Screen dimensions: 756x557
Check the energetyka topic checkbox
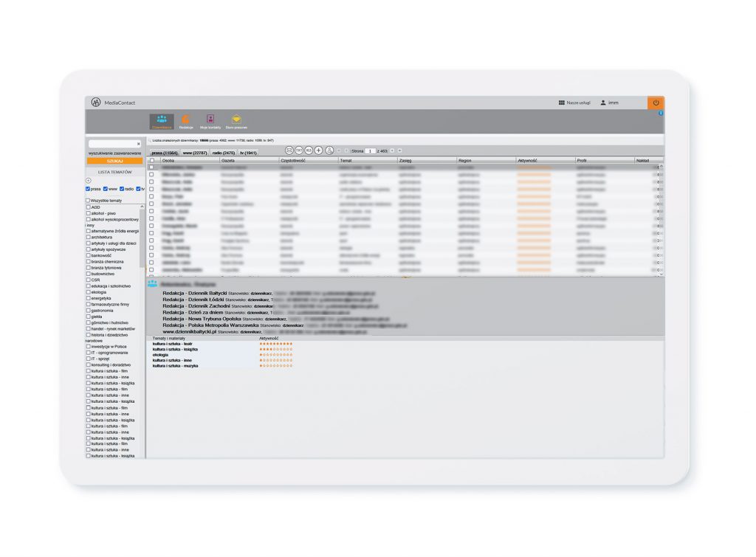pyautogui.click(x=89, y=298)
